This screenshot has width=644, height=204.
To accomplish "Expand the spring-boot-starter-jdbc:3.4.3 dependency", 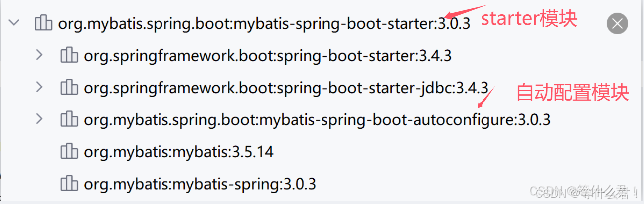I will [x=40, y=88].
